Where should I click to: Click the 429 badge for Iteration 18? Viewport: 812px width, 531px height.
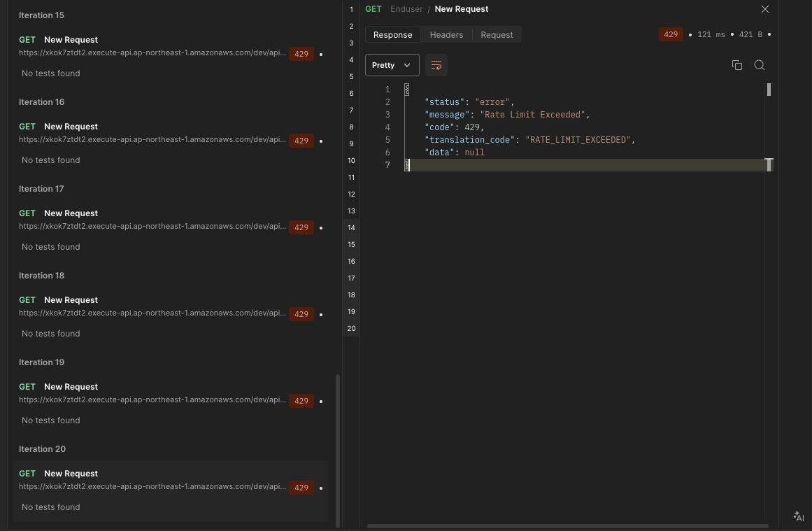301,314
